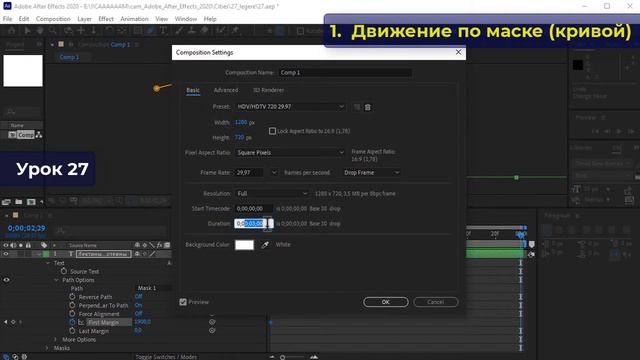Toggle Reverse Path Off value
The height and width of the screenshot is (360, 640).
click(x=138, y=297)
